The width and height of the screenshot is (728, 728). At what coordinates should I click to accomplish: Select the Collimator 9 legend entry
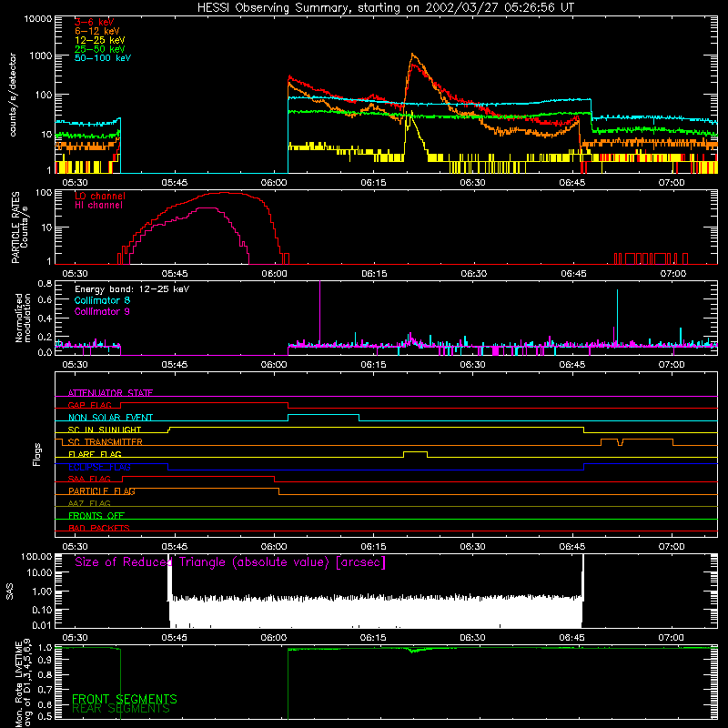[x=102, y=311]
